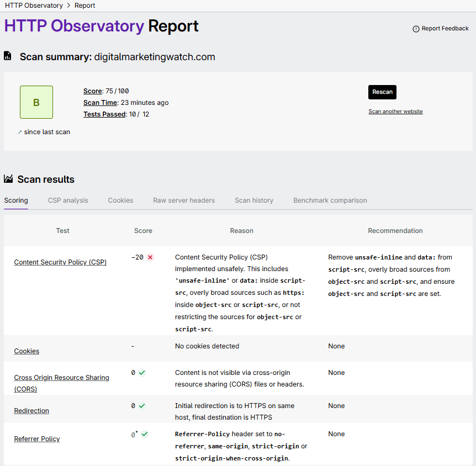Click 'None' recommendation in CORS row
Screen dimensions: 476x466
coord(336,373)
